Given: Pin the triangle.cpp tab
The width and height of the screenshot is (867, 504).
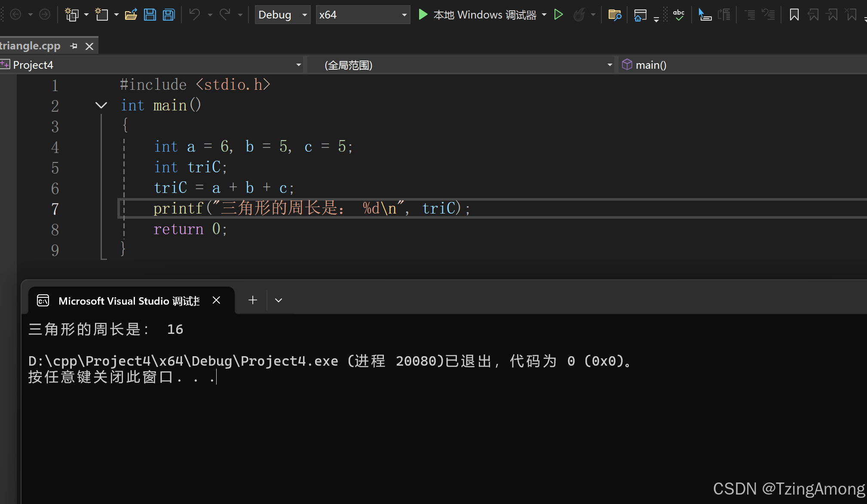Looking at the screenshot, I should [74, 46].
